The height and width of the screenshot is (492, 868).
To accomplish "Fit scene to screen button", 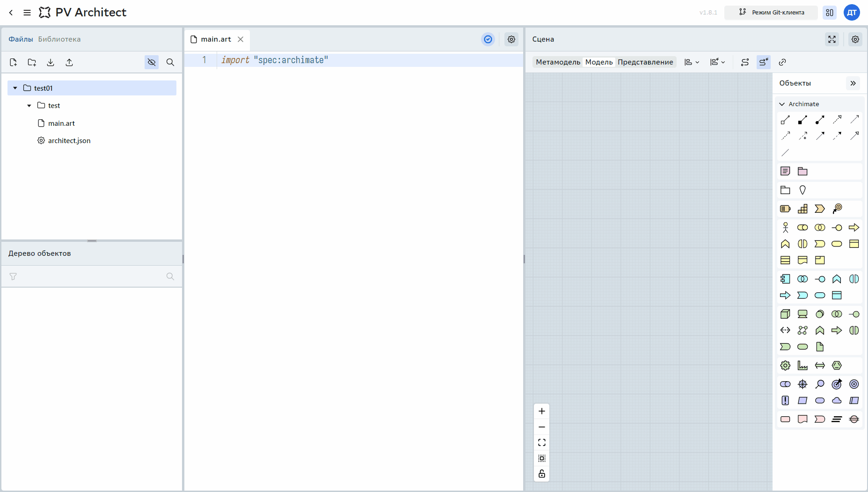I will pos(542,442).
